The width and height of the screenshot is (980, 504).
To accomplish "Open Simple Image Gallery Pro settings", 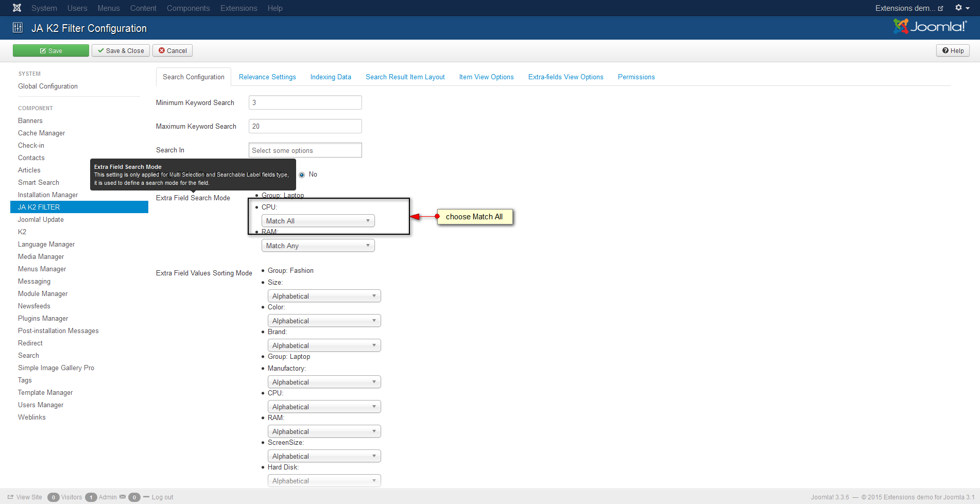I will (56, 368).
